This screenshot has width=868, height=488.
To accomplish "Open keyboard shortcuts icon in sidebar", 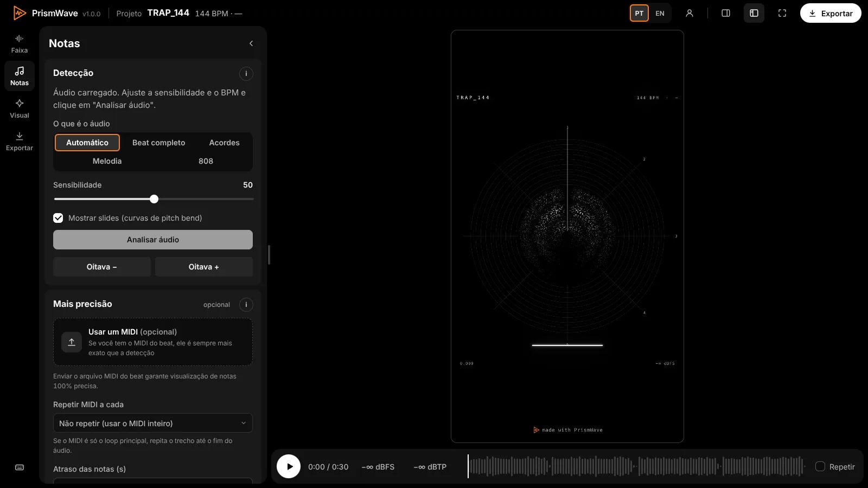I will point(20,467).
